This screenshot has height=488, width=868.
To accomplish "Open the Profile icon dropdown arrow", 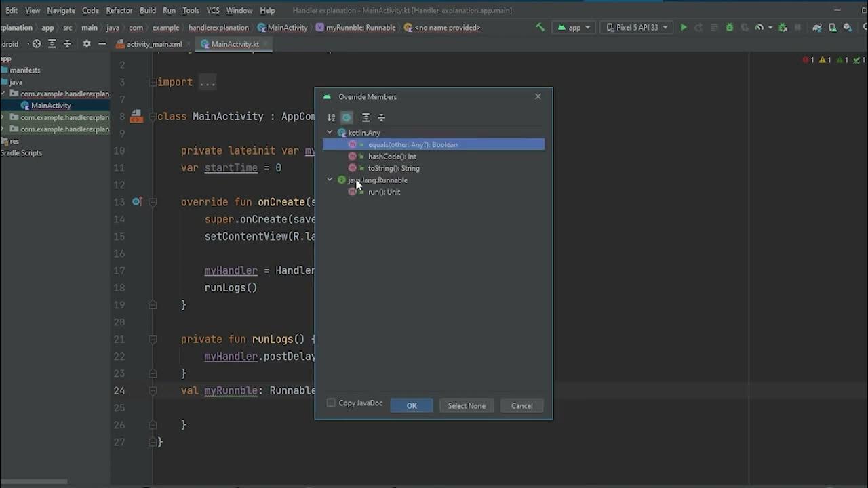I will 770,28.
